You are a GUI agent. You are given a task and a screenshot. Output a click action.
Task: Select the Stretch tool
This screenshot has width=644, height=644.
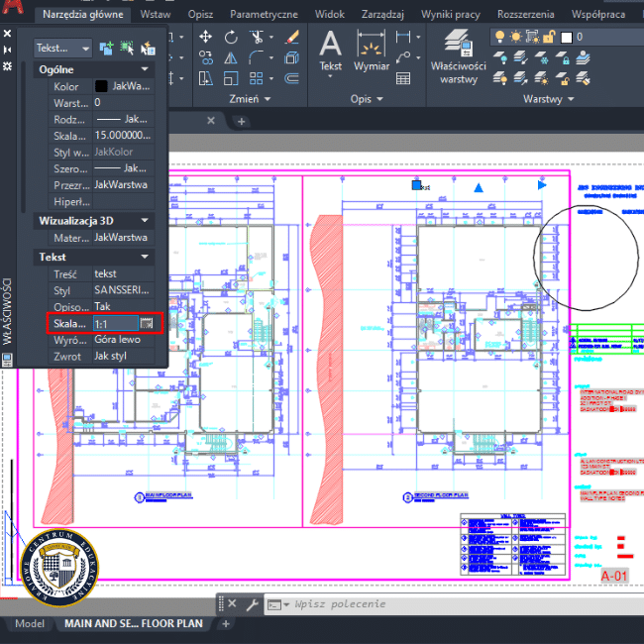tap(205, 78)
